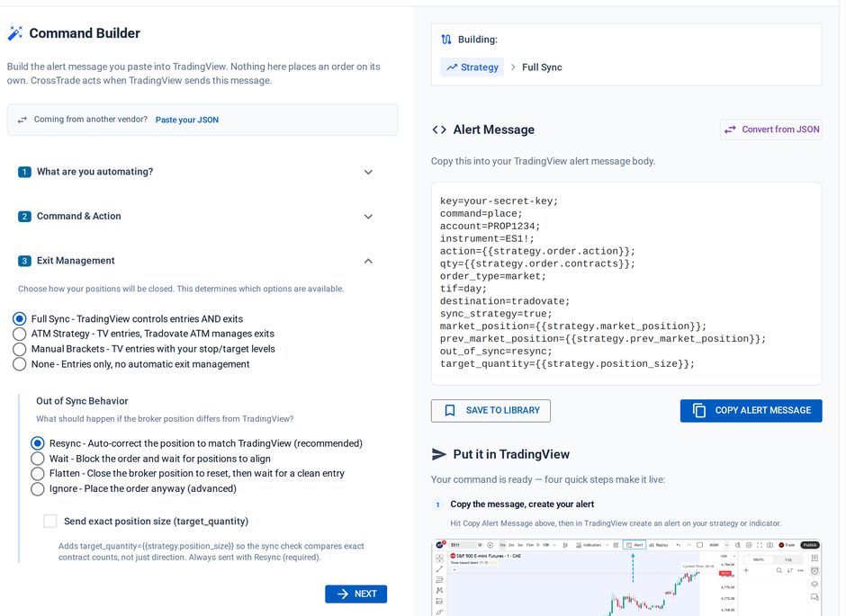
Task: Select 'Wait - Block the order' behavior
Action: pos(37,459)
